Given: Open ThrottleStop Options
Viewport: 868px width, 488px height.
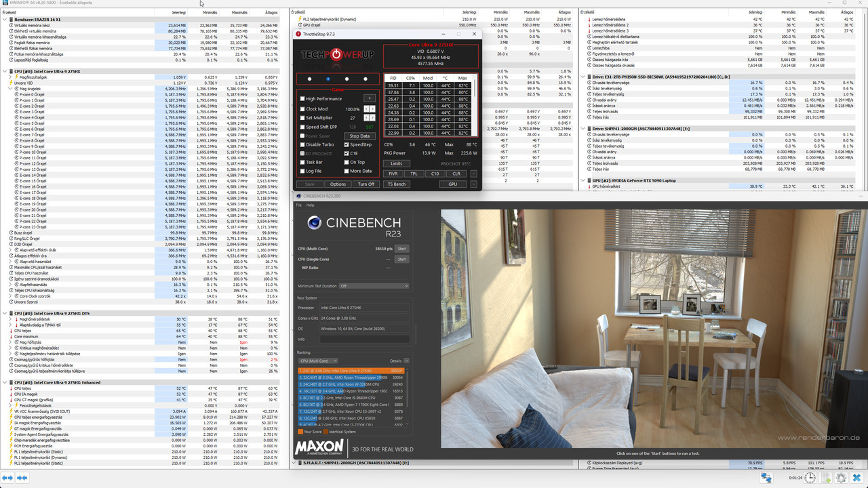Looking at the screenshot, I should click(x=338, y=184).
